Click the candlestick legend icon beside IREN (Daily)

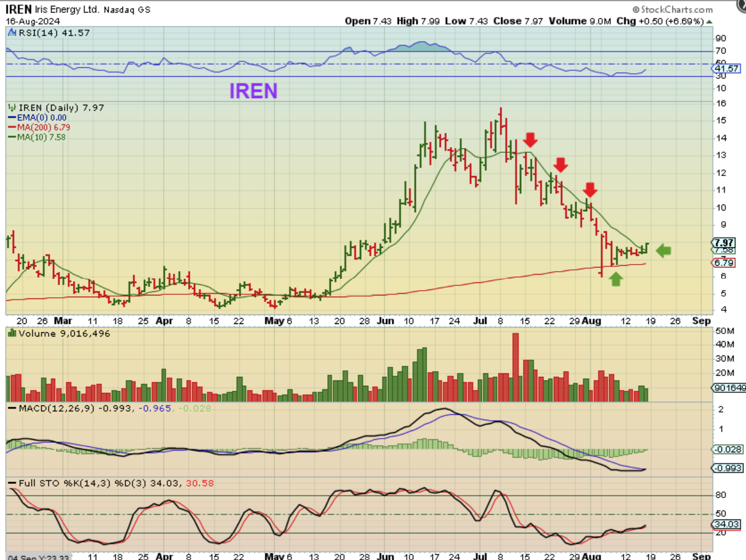point(12,108)
